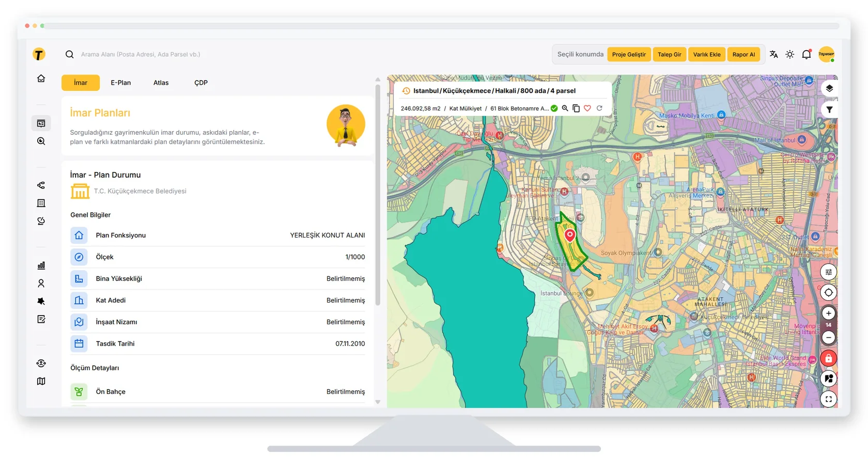
Task: Expand the map to fullscreen
Action: click(829, 399)
